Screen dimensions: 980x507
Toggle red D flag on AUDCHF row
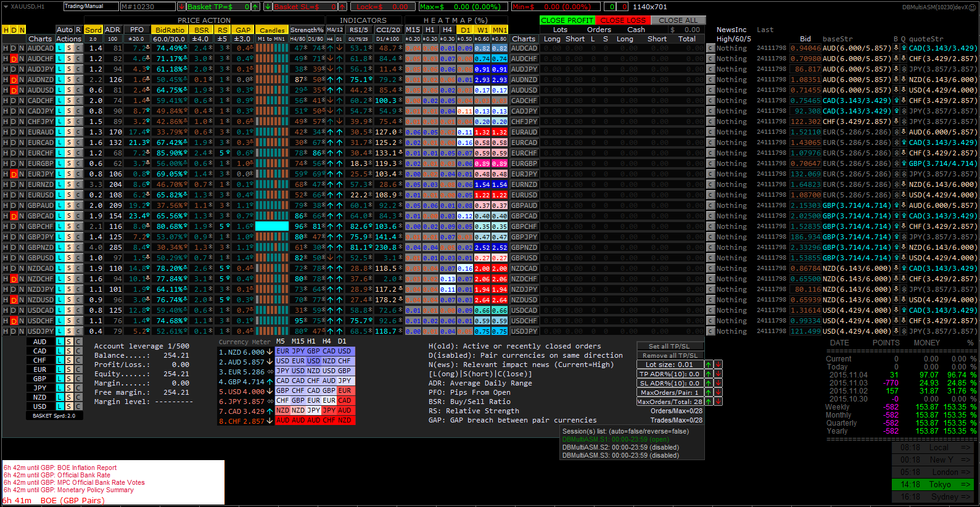(x=14, y=59)
